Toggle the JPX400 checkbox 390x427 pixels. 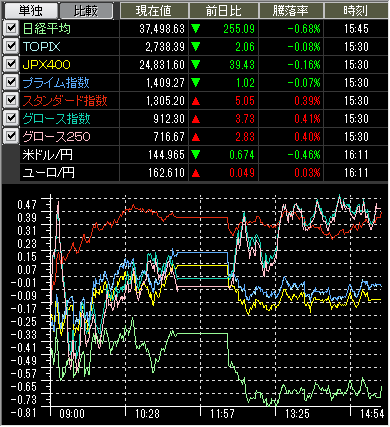pyautogui.click(x=11, y=65)
